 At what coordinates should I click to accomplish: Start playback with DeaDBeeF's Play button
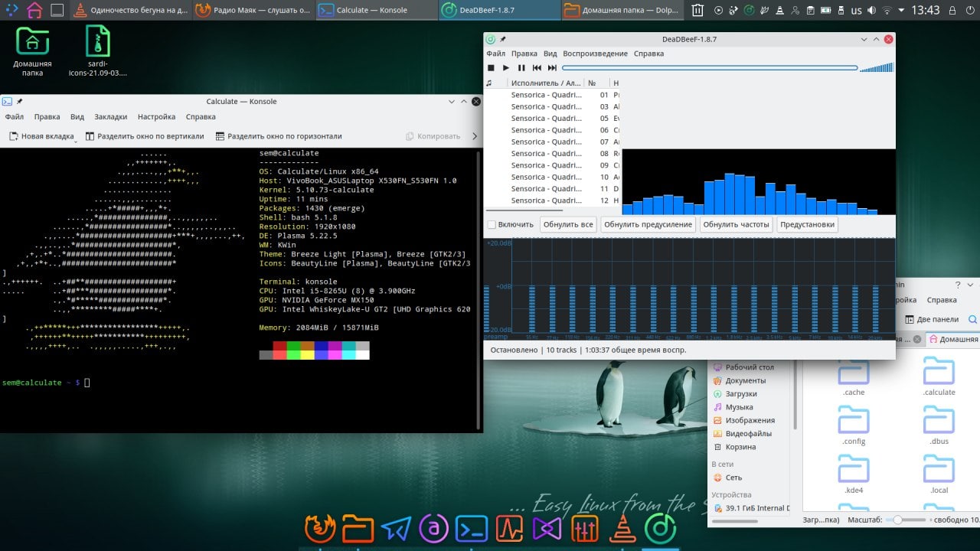(506, 68)
